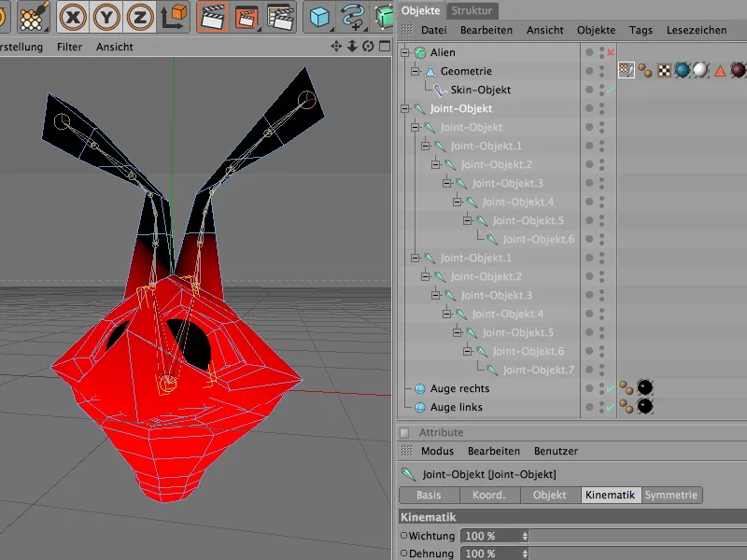Toggle Wichtung animation circle
This screenshot has width=747, height=560.
(x=404, y=535)
